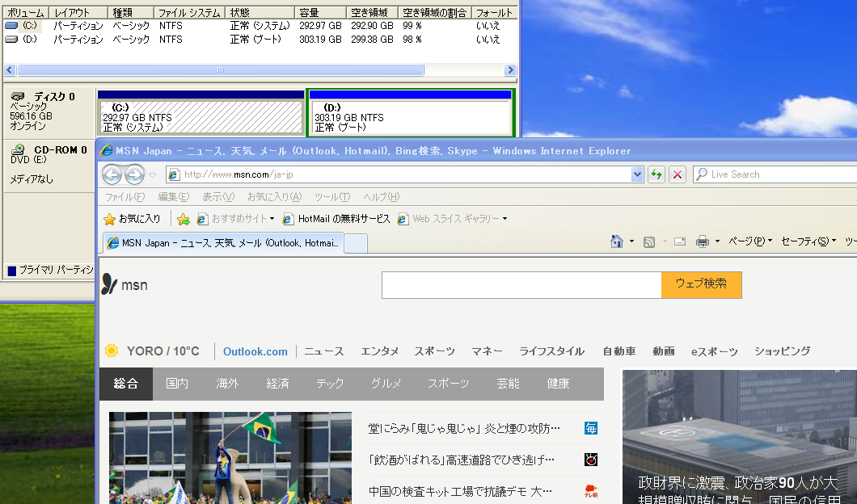Open the Brazil flag protest photo story
This screenshot has width=857, height=504.
click(230, 458)
